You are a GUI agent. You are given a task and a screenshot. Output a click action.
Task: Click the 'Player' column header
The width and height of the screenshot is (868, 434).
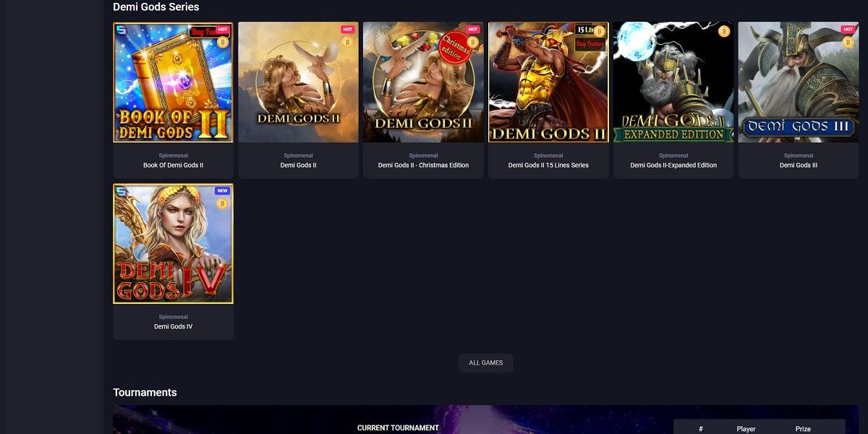point(746,429)
